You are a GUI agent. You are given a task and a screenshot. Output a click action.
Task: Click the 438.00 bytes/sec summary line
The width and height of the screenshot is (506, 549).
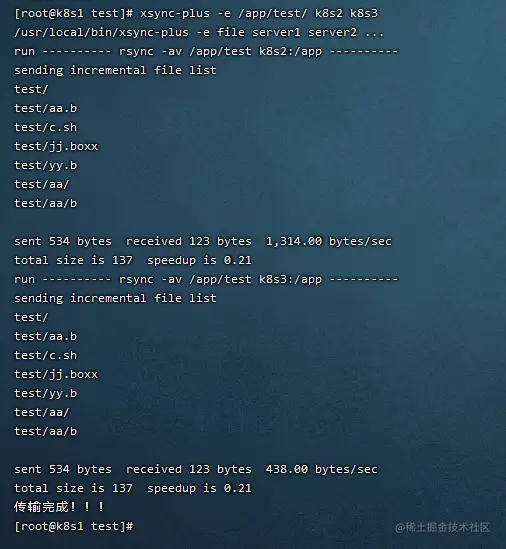(x=196, y=470)
